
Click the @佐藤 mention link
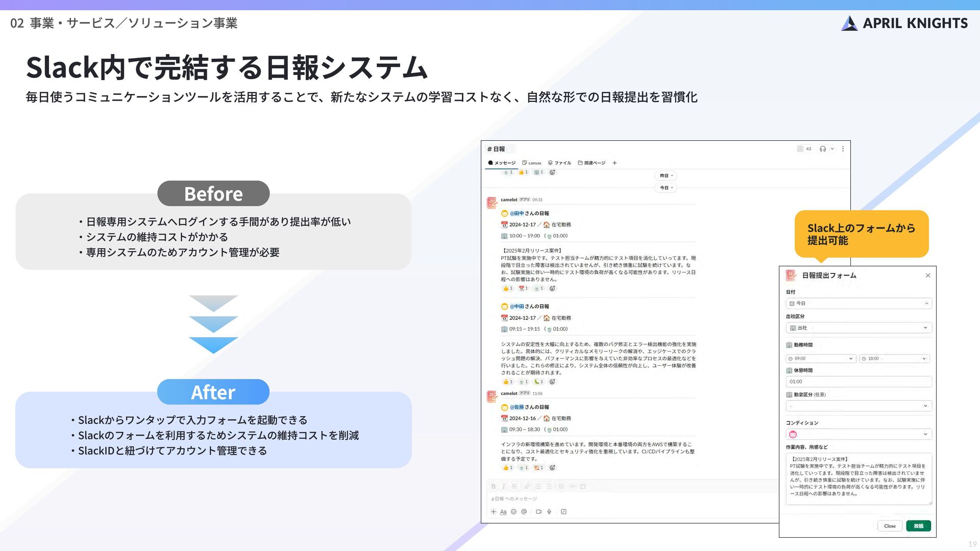[x=517, y=407]
